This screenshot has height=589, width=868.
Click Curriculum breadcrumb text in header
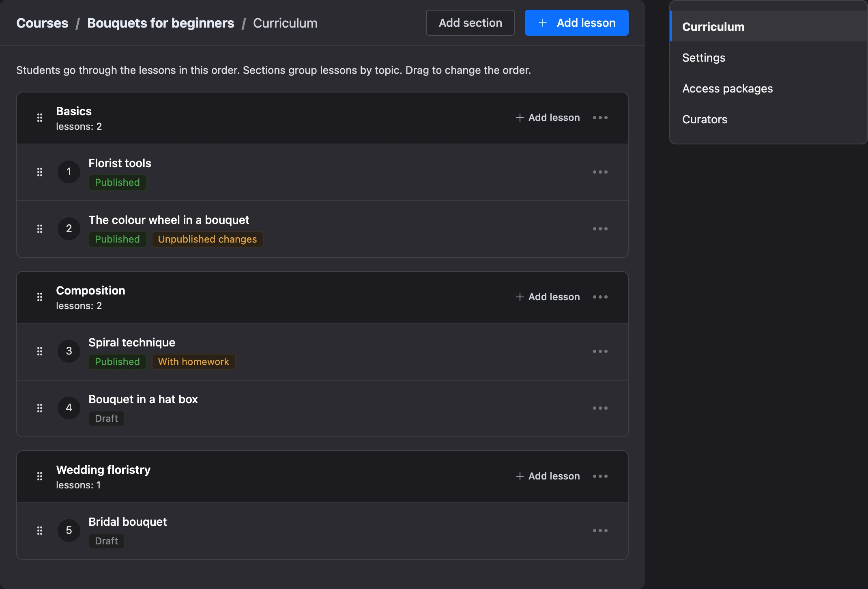tap(285, 23)
